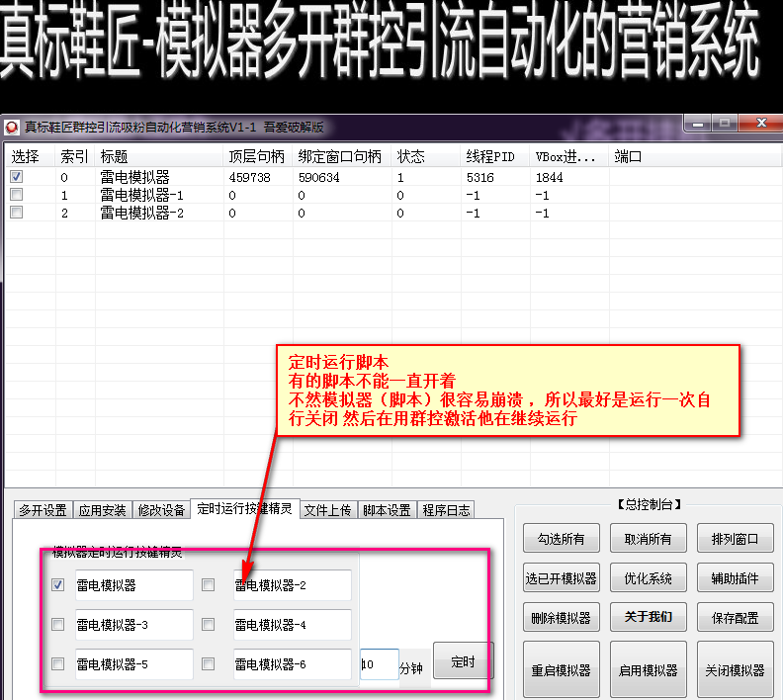Click the 排列窗口 button
This screenshot has height=700, width=783.
pyautogui.click(x=736, y=538)
